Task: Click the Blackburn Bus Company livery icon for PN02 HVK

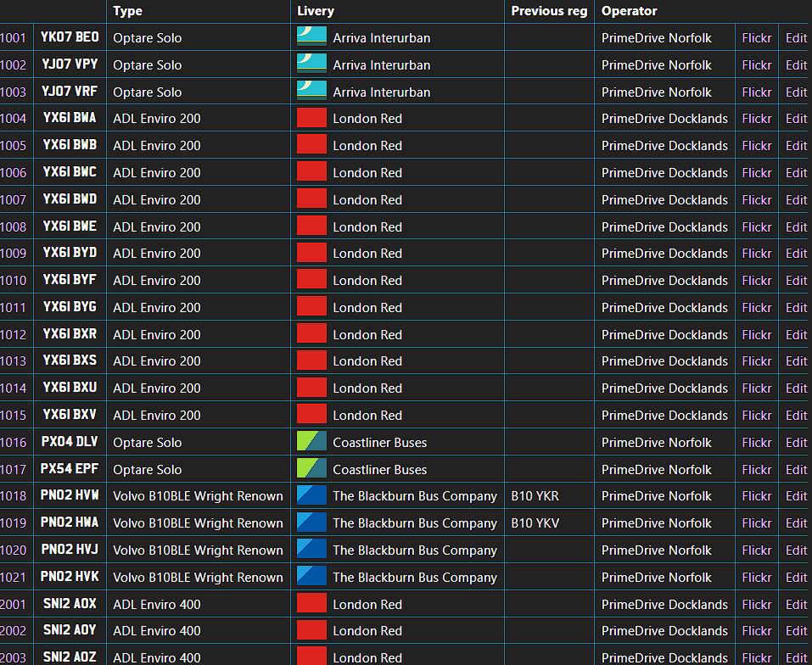Action: pyautogui.click(x=311, y=577)
